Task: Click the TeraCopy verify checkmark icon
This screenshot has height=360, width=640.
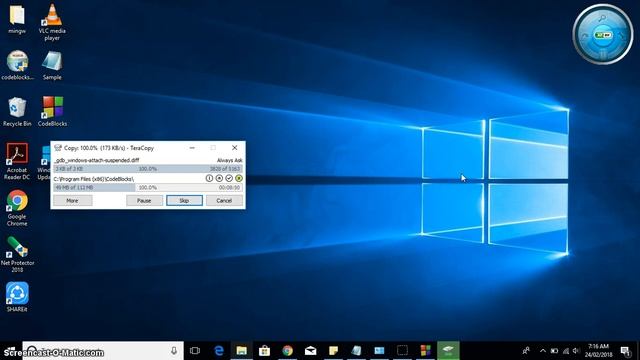Action: (229, 178)
